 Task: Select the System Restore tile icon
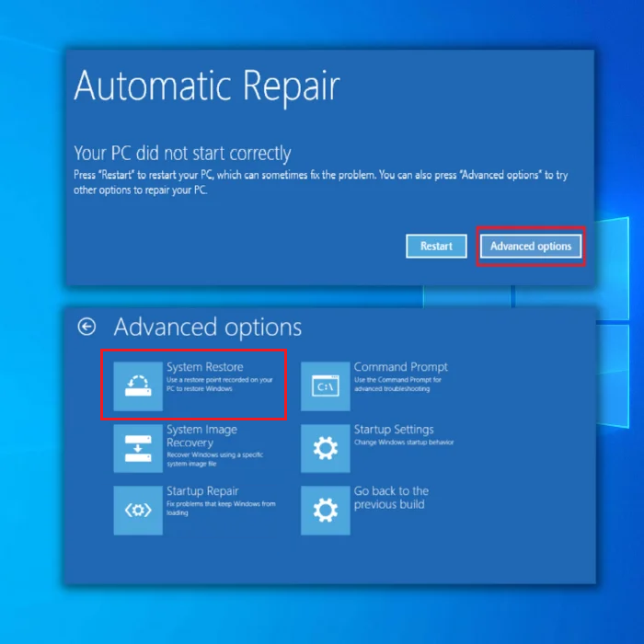pos(138,386)
